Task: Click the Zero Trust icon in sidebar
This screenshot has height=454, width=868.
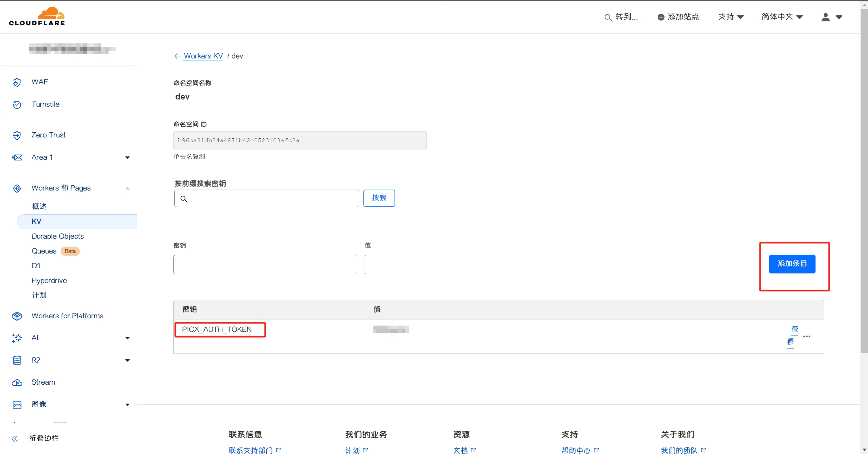Action: click(x=17, y=135)
